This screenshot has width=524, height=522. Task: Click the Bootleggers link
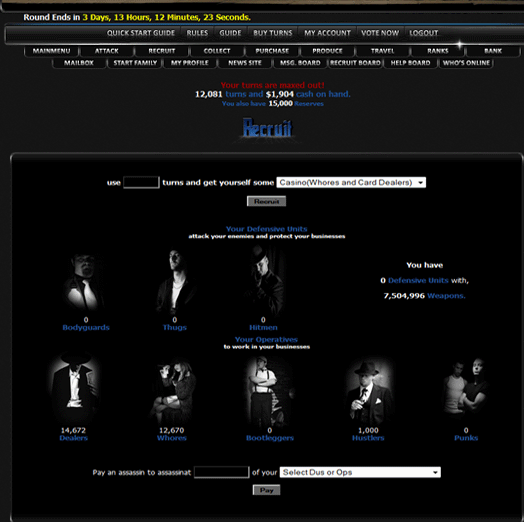click(x=270, y=438)
